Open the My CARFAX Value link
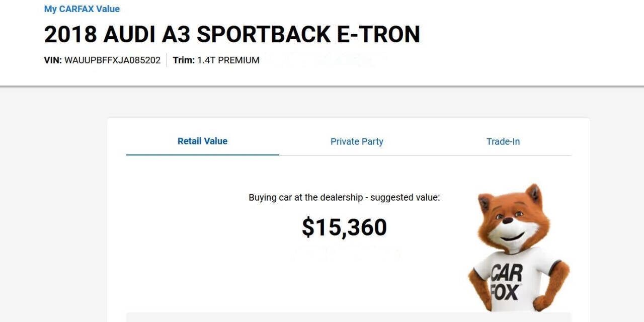Screen dimensions: 644x322 82,9
